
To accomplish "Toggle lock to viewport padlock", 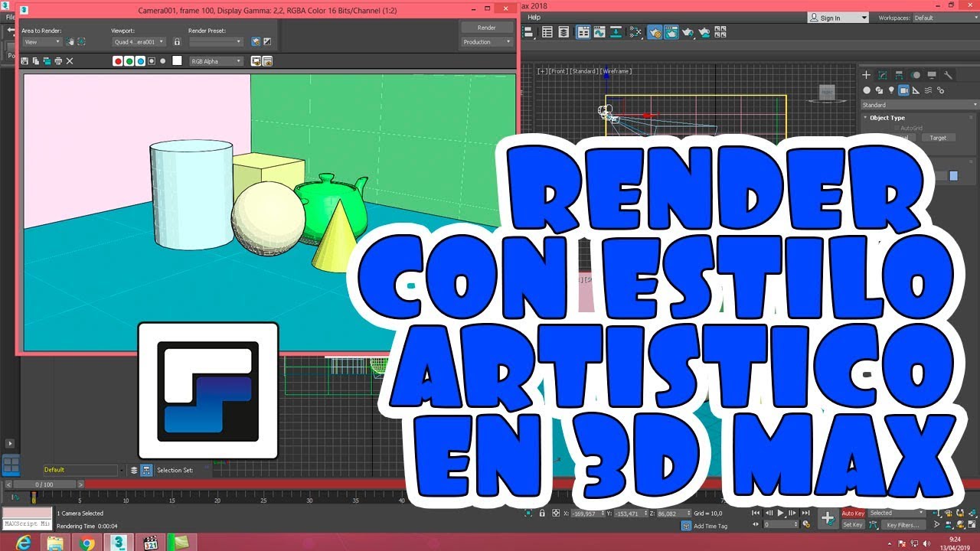I will pyautogui.click(x=177, y=42).
